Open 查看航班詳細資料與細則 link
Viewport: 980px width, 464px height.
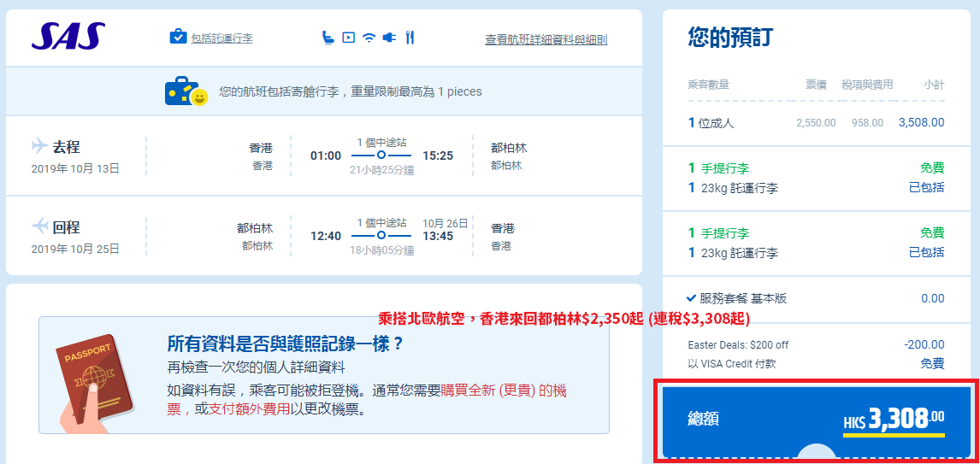(546, 39)
